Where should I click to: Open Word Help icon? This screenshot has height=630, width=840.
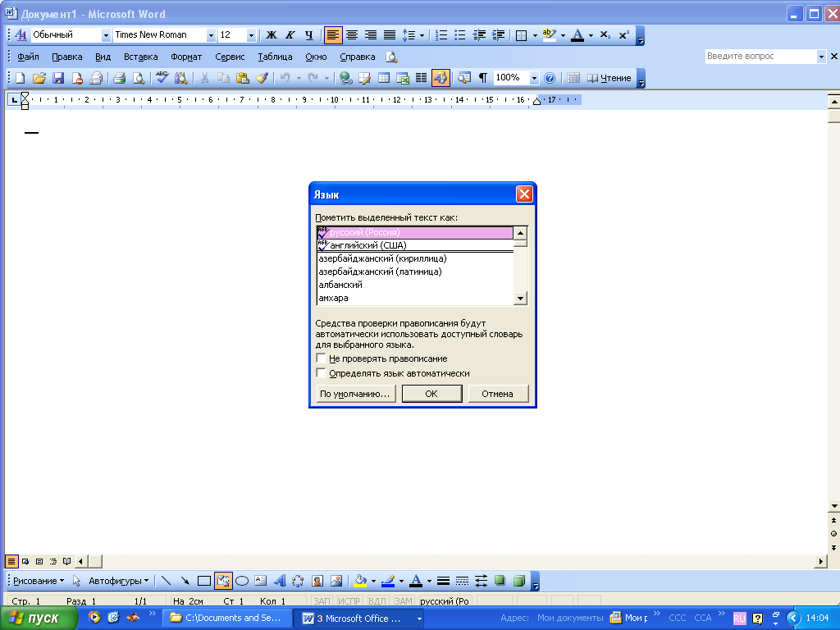coord(550,78)
